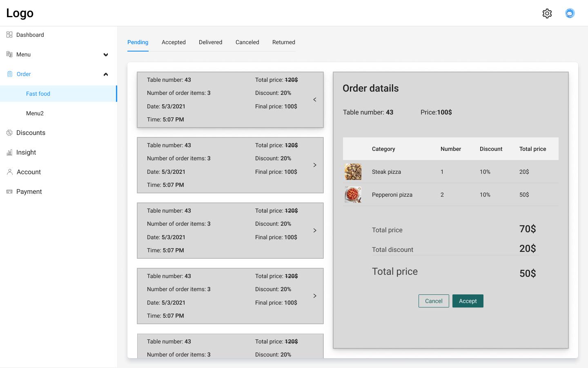Expand the fourth order card arrow
The width and height of the screenshot is (588, 368).
[x=315, y=296]
